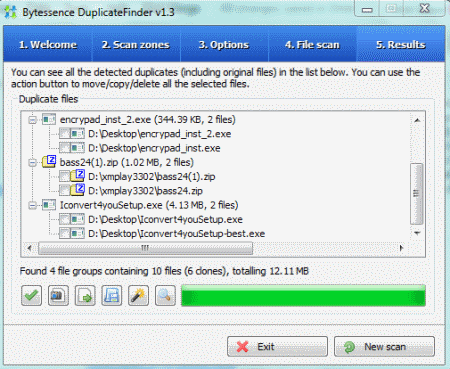The height and width of the screenshot is (369, 450).
Task: Click the horizontal scrollbar thumb in duplicates list
Action: pos(145,248)
